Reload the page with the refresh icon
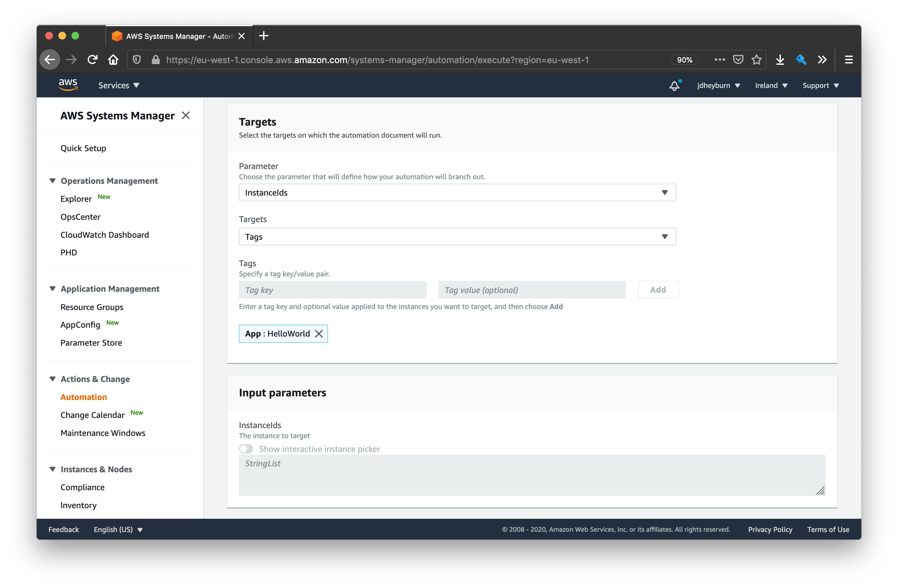This screenshot has height=588, width=898. pos(92,60)
